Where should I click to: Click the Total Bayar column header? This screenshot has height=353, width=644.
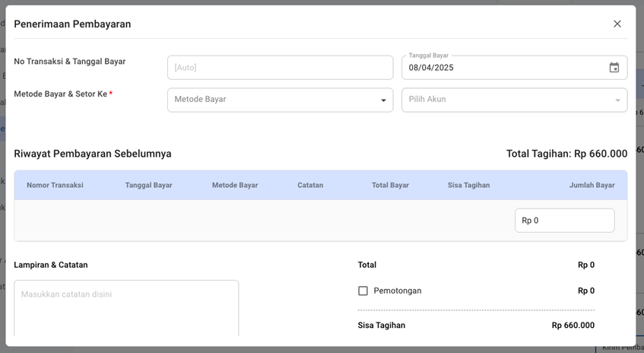390,185
